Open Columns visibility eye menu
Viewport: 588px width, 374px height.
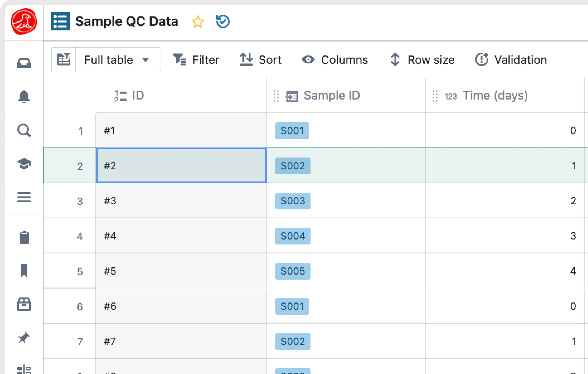335,60
